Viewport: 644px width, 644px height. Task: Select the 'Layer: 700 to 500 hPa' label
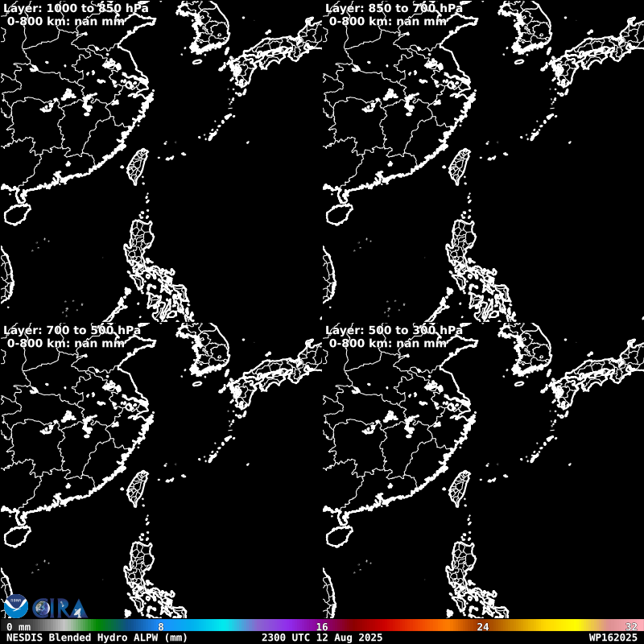click(72, 330)
